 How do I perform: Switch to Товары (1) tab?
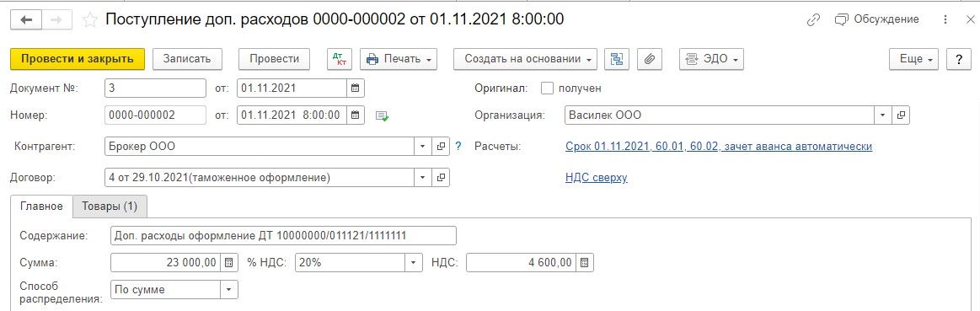110,206
